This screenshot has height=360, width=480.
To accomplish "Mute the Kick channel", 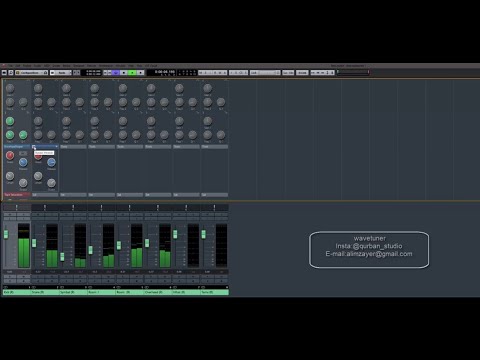I will tap(10, 214).
